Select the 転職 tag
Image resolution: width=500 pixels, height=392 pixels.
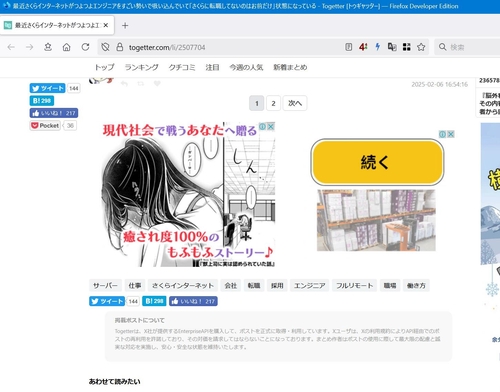(254, 286)
